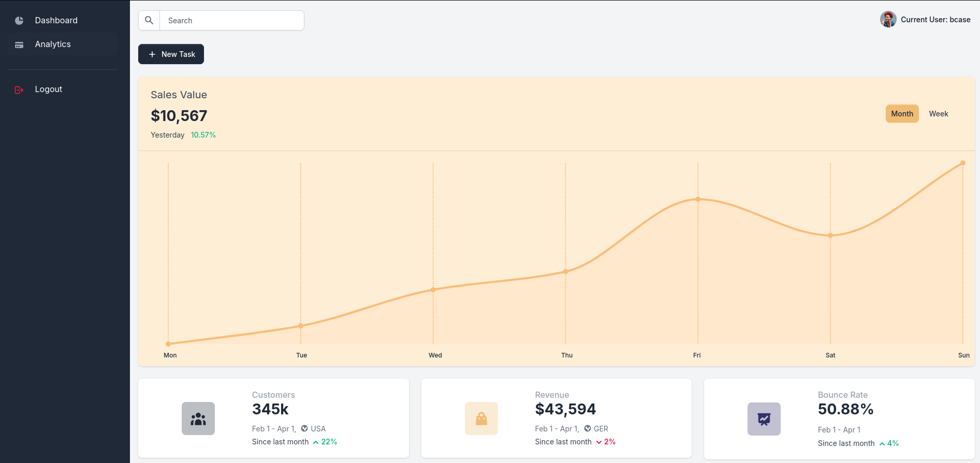Click the red Logout icon
The width and height of the screenshot is (980, 463).
[19, 90]
